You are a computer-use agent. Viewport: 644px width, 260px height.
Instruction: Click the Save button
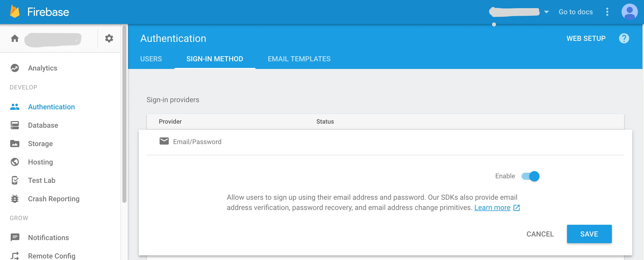click(589, 234)
